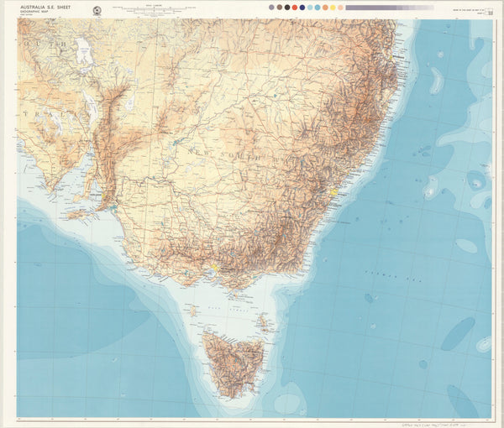Image resolution: width=504 pixels, height=428 pixels.
Task: Click Kangaroo Island off the southern coast
Action: (x=77, y=214)
